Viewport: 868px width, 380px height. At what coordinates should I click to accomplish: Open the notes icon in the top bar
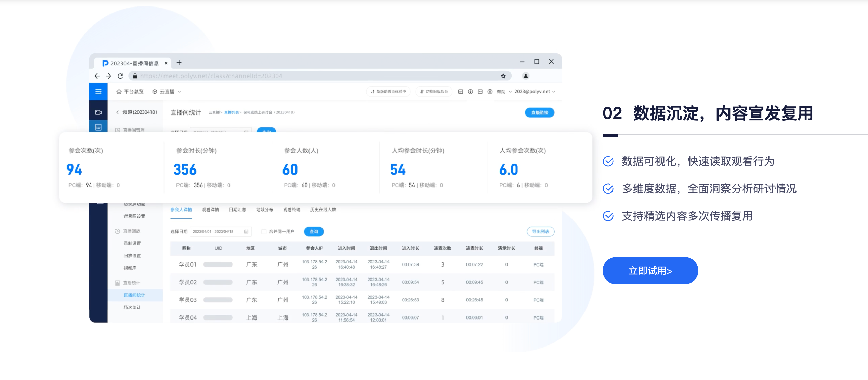click(x=461, y=92)
